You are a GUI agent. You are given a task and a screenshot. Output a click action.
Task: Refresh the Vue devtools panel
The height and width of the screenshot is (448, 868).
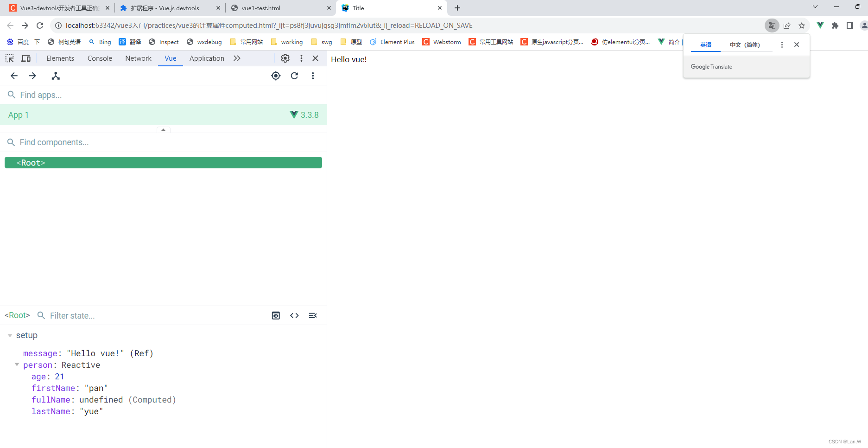coord(294,76)
